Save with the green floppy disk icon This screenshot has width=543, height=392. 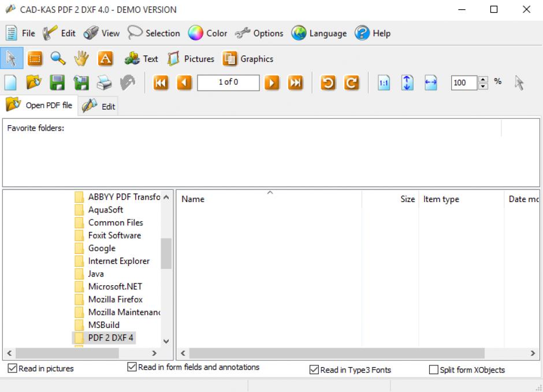click(57, 83)
